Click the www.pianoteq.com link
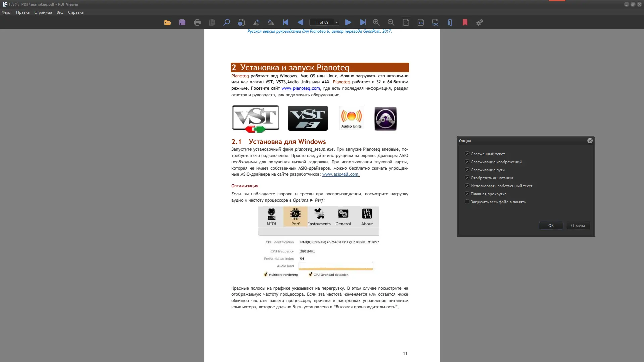This screenshot has width=644, height=362. coord(301,88)
